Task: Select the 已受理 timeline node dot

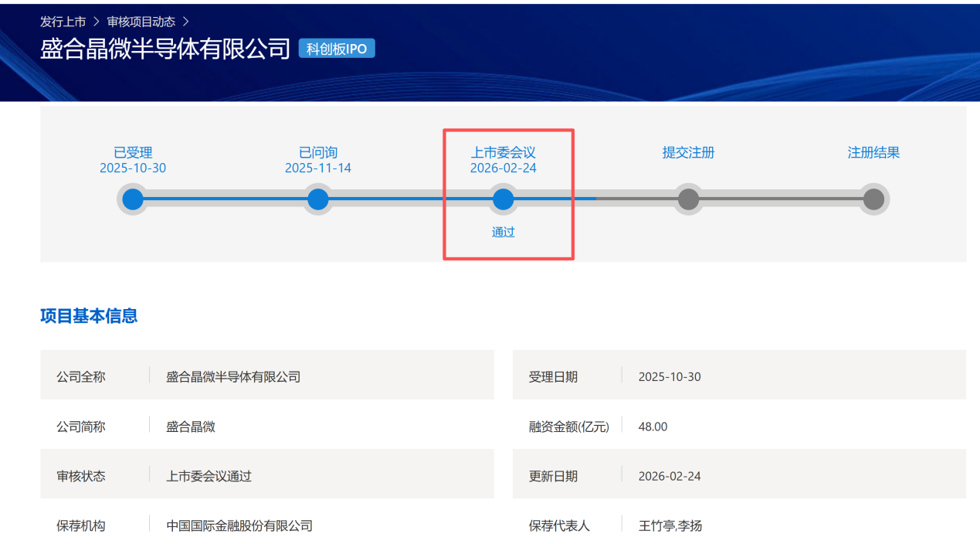Action: coord(132,199)
